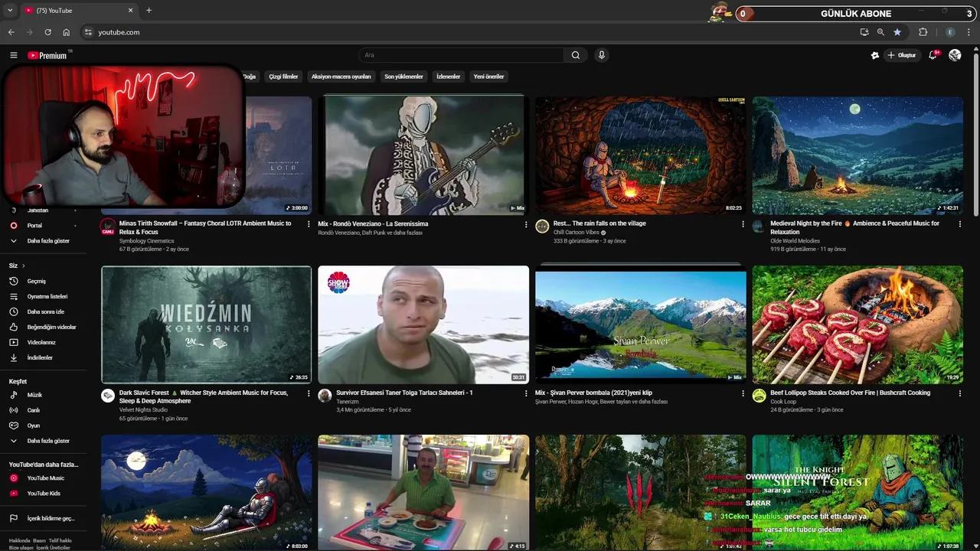
Task: Open YouTube Kids link in sidebar
Action: (x=44, y=494)
